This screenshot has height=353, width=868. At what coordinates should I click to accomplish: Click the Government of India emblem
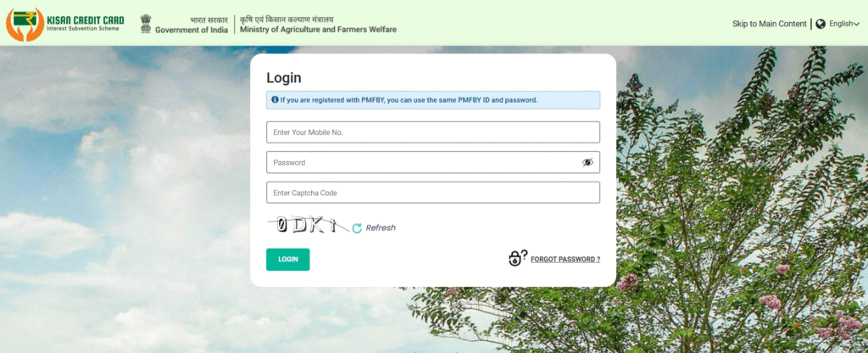tap(146, 24)
